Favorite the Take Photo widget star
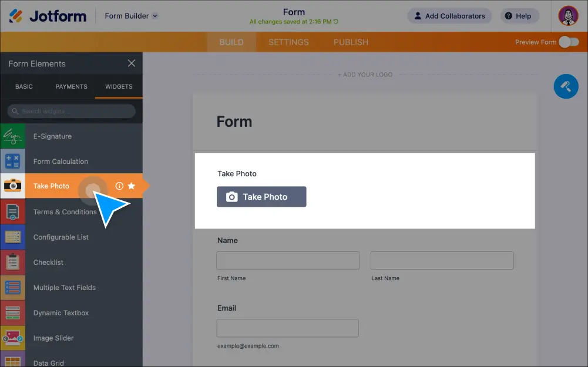Image resolution: width=588 pixels, height=367 pixels. (x=132, y=186)
